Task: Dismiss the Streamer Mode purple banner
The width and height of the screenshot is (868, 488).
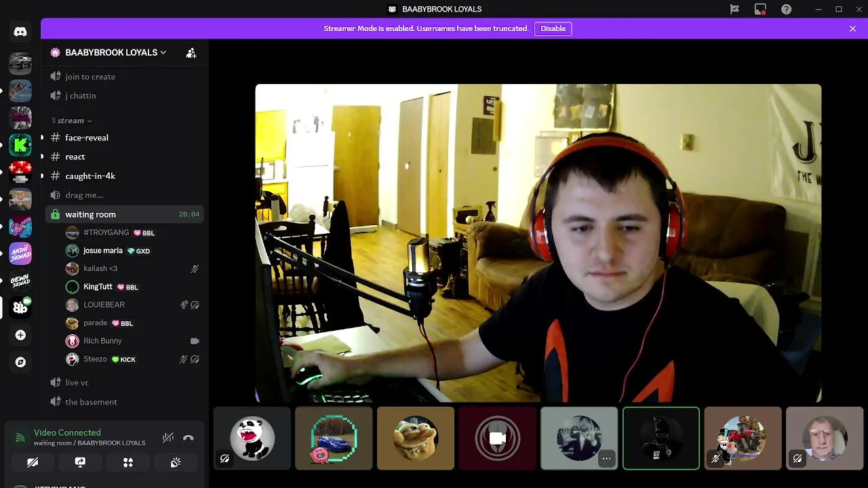Action: click(x=852, y=28)
